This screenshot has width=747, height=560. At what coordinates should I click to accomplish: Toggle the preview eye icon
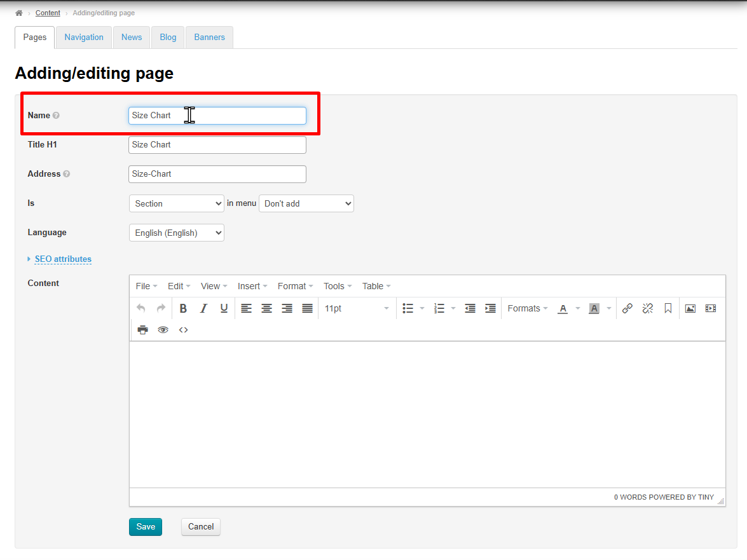tap(163, 330)
